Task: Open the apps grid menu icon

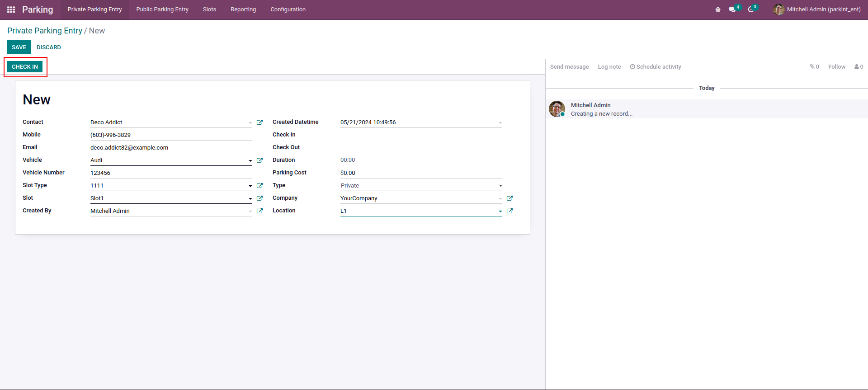Action: 11,9
